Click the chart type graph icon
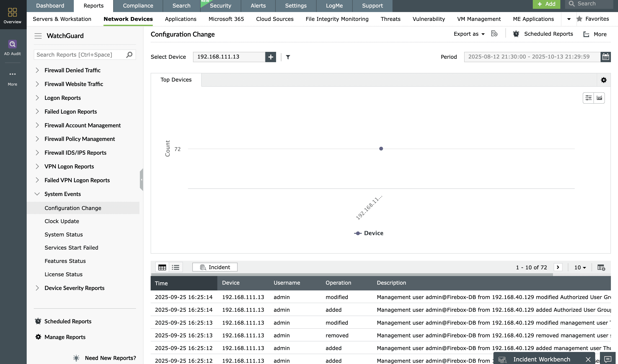 click(599, 98)
